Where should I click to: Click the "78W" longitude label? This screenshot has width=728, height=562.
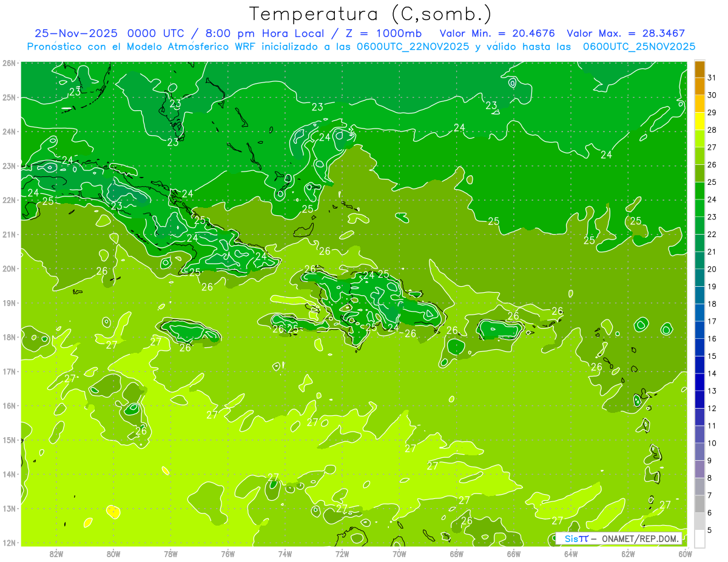click(170, 554)
